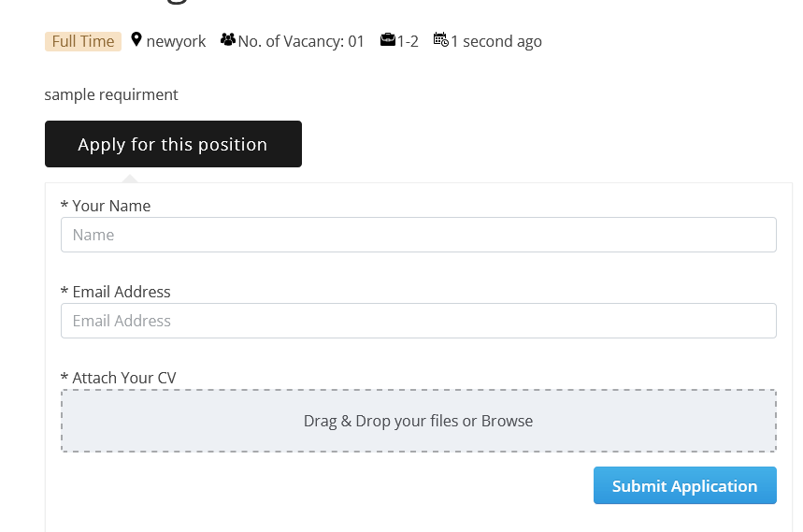
Task: Click the sample requirment description text
Action: 111,94
